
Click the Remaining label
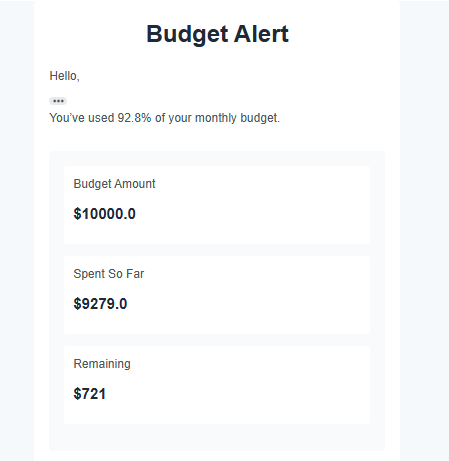click(102, 364)
